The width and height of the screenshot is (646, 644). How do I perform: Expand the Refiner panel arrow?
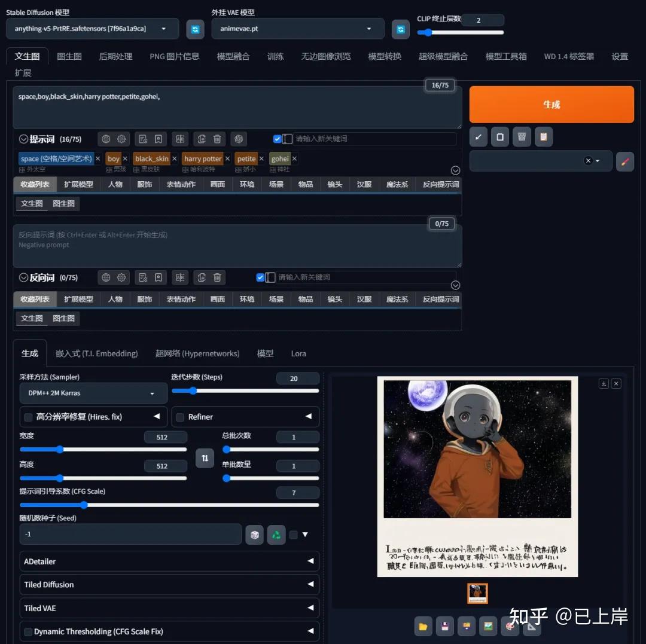tap(309, 417)
